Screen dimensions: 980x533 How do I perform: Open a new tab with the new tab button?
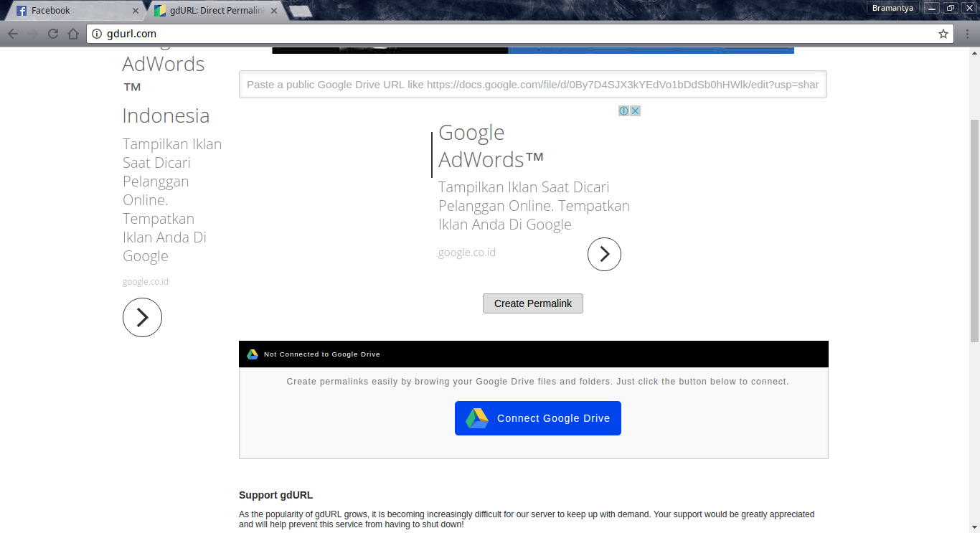coord(300,11)
